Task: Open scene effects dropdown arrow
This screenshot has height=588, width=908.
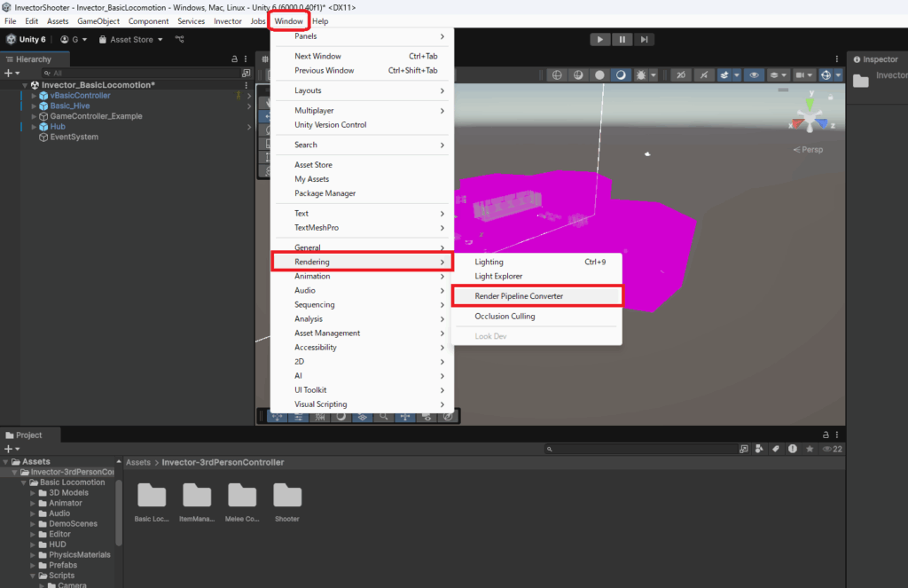Action: click(x=737, y=74)
